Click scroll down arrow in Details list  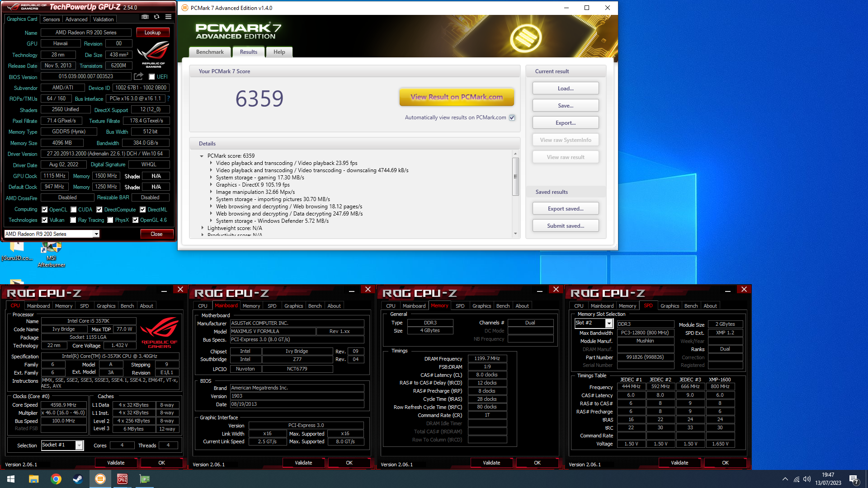(x=515, y=234)
